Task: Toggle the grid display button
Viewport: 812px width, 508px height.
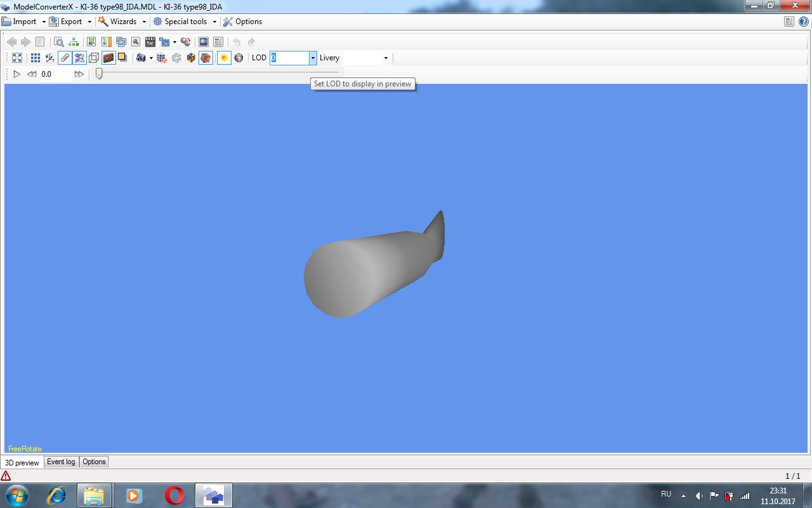Action: coord(36,58)
